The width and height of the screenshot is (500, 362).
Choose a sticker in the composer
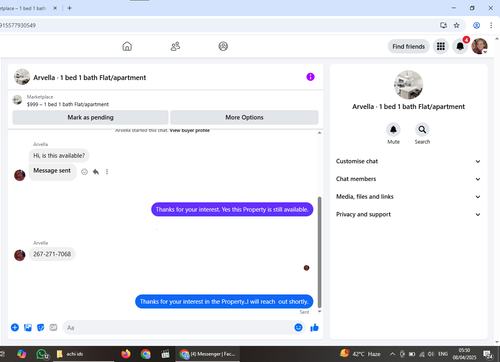[x=40, y=327]
